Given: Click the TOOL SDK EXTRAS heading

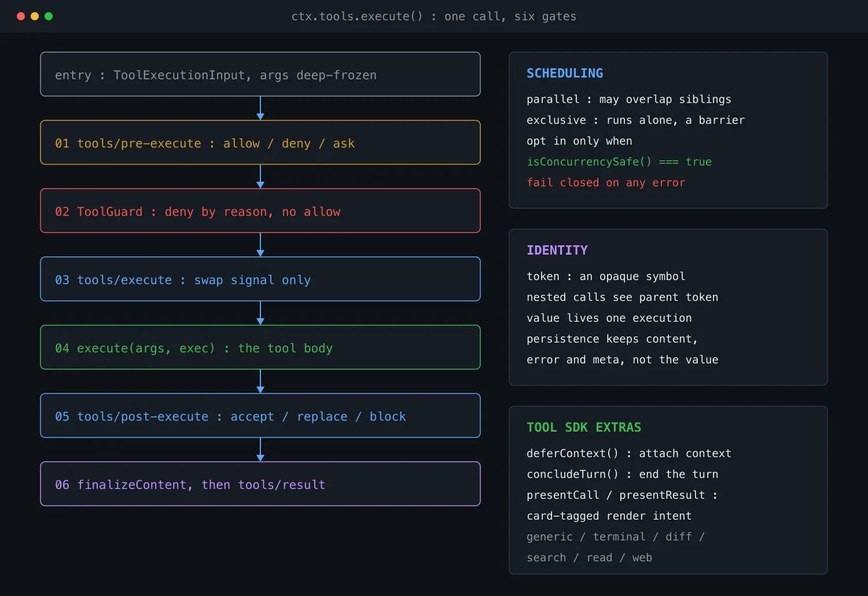Looking at the screenshot, I should 584,428.
